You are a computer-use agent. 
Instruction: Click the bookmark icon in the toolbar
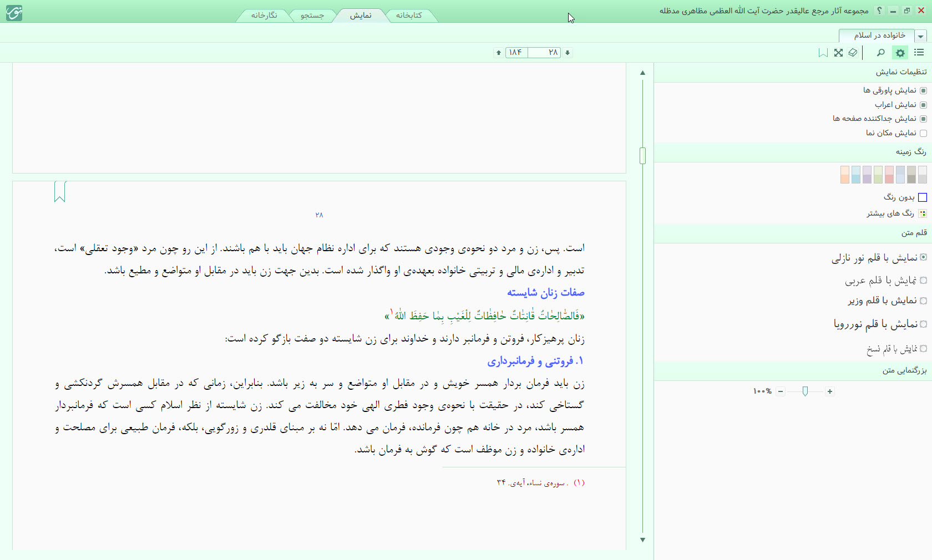click(x=823, y=53)
